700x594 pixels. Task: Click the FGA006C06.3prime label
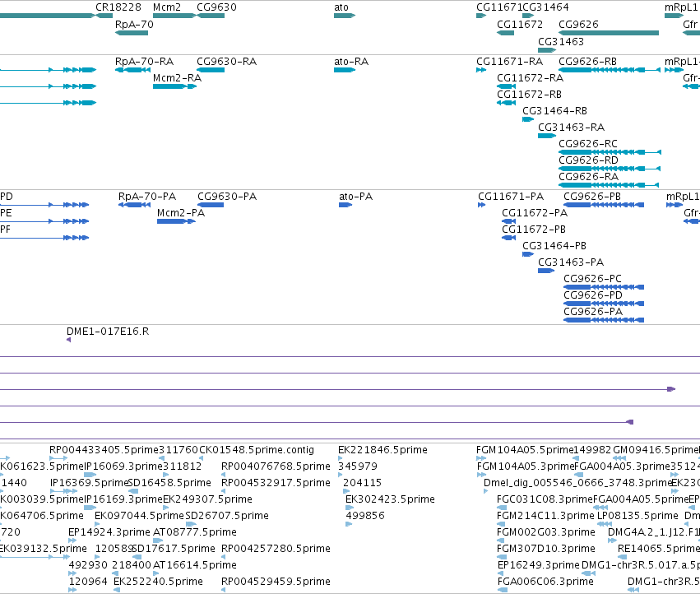click(545, 582)
